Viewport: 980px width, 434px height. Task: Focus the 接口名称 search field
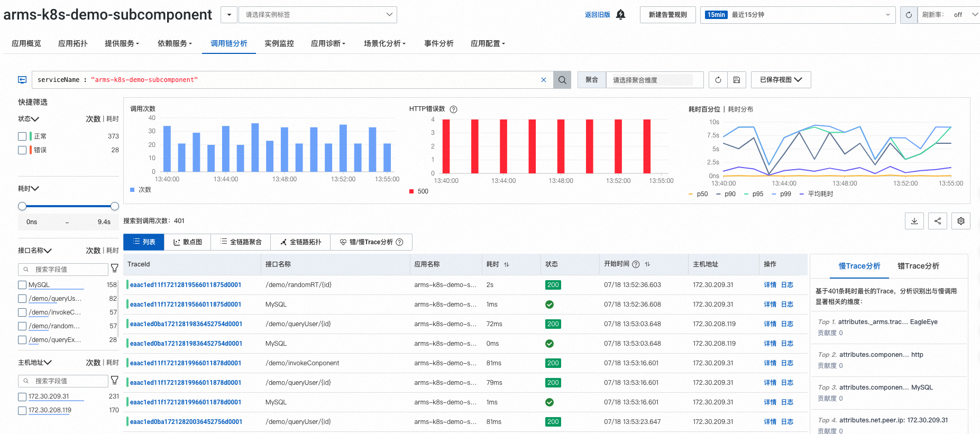click(x=63, y=270)
